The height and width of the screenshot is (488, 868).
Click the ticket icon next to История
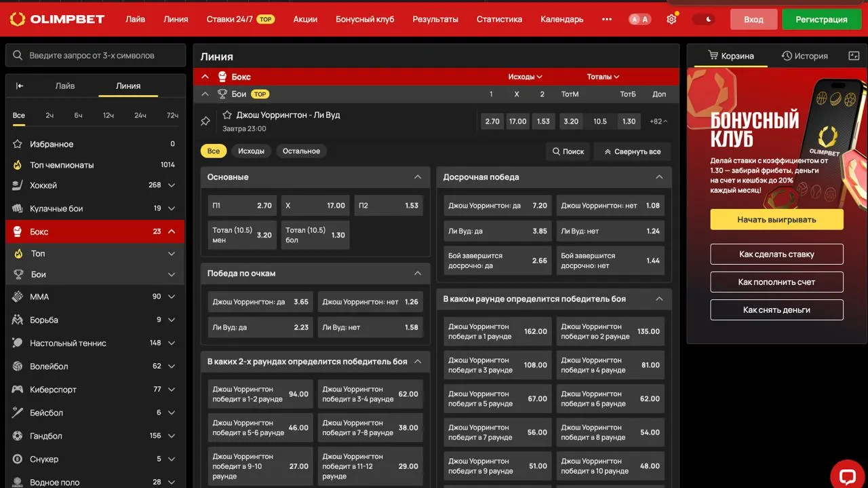[854, 56]
